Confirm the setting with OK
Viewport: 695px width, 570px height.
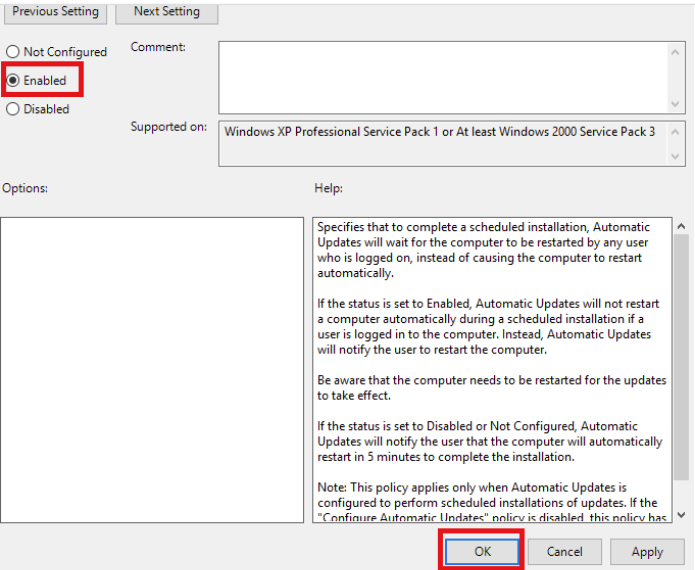point(482,551)
